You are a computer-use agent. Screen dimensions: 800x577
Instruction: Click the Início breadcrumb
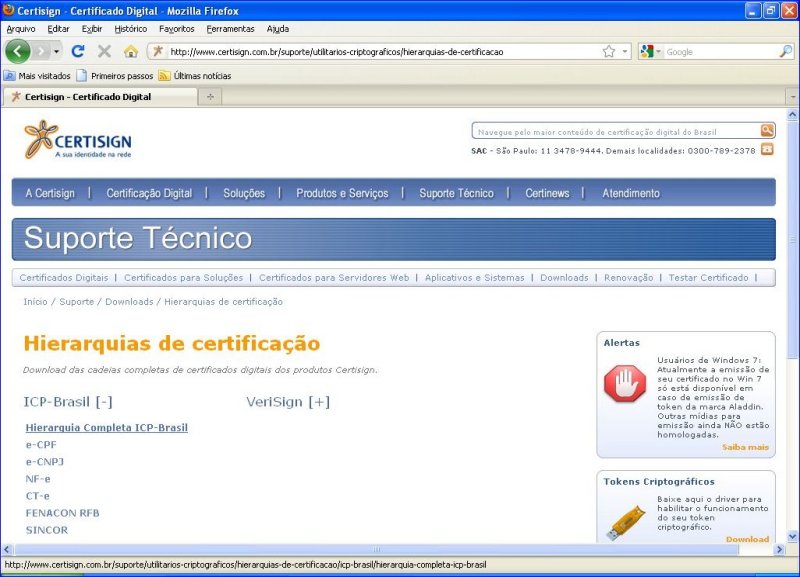click(35, 302)
